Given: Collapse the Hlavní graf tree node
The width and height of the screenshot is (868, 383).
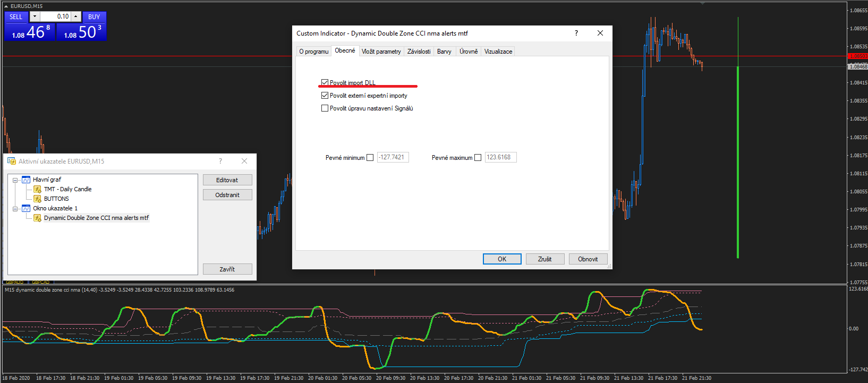Looking at the screenshot, I should pos(15,180).
